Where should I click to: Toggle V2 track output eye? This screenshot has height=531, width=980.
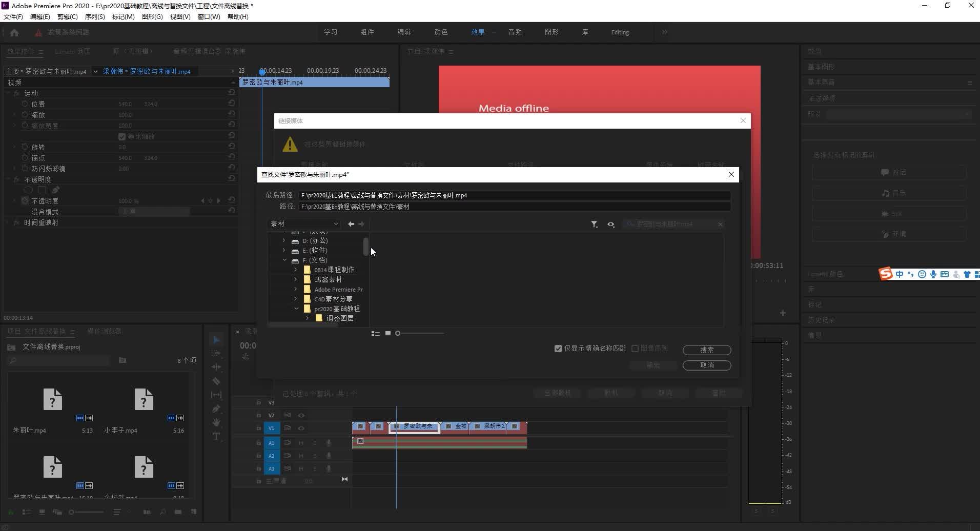click(301, 415)
